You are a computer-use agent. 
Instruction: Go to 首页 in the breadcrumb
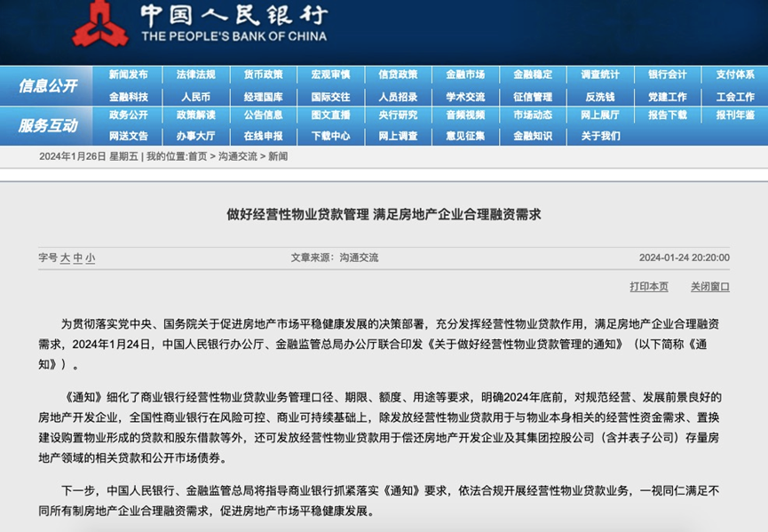pyautogui.click(x=198, y=156)
